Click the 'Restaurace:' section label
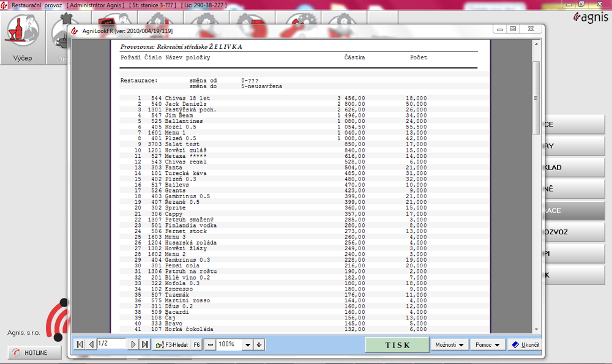This screenshot has height=364, width=612. [x=139, y=81]
